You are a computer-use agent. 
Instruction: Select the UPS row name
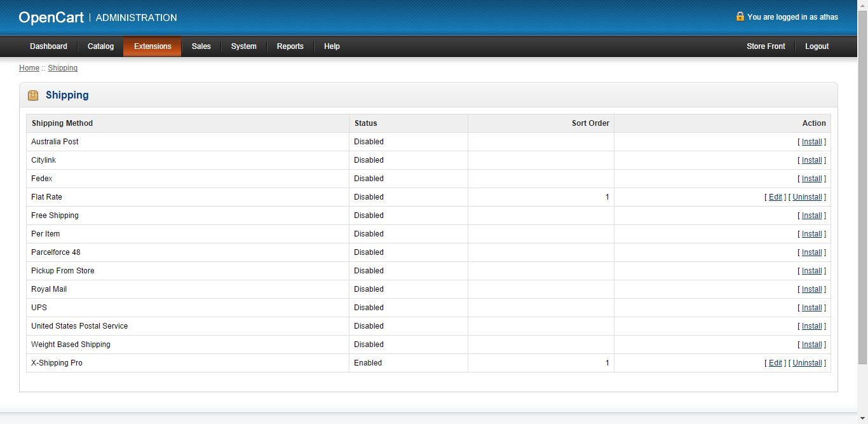pyautogui.click(x=39, y=308)
